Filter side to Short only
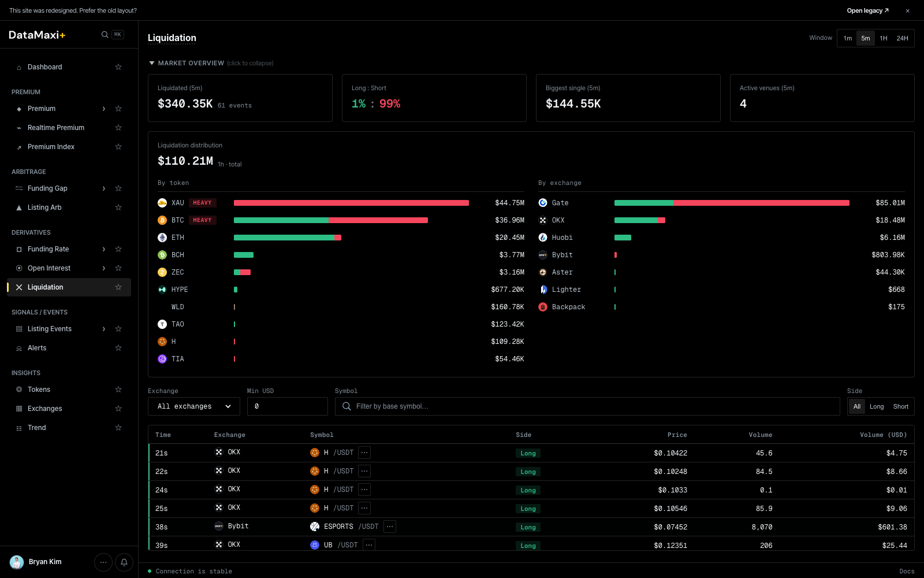Viewport: 924px width, 578px height. pyautogui.click(x=901, y=406)
